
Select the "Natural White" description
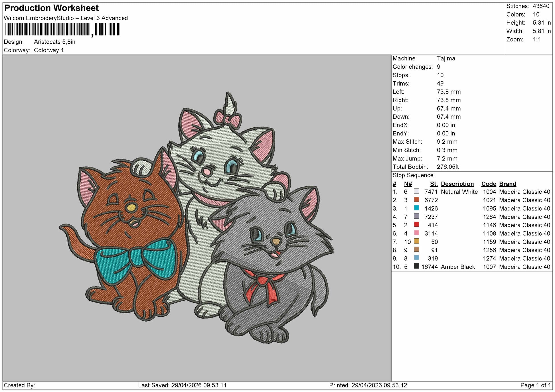pyautogui.click(x=459, y=192)
